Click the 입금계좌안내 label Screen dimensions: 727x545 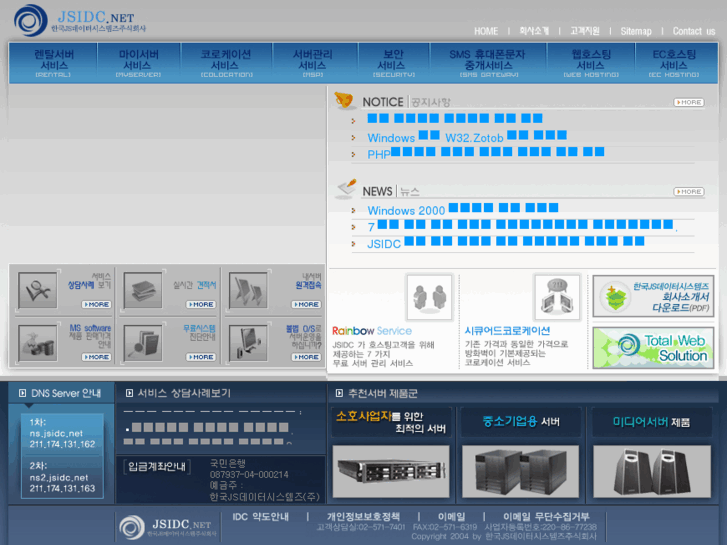(x=157, y=467)
